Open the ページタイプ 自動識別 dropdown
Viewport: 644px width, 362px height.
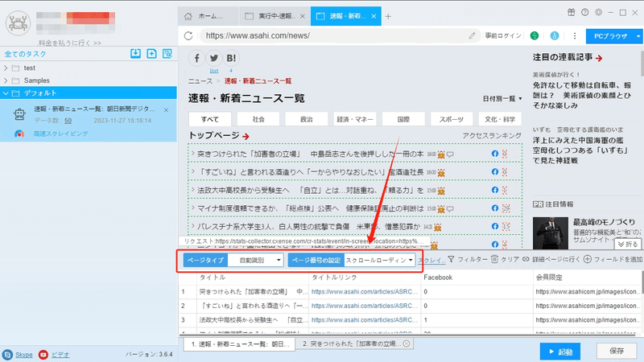(x=256, y=260)
